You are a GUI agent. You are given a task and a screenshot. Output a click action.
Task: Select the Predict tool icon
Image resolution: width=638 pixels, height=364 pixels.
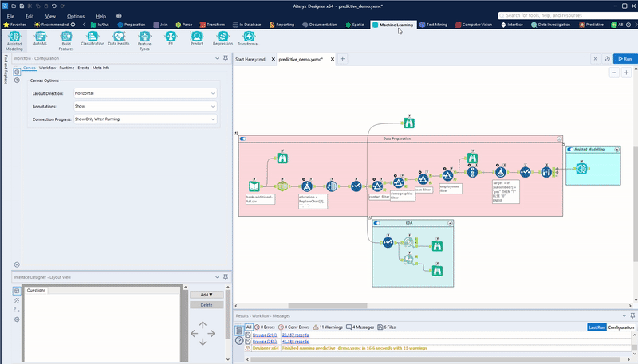(x=197, y=37)
